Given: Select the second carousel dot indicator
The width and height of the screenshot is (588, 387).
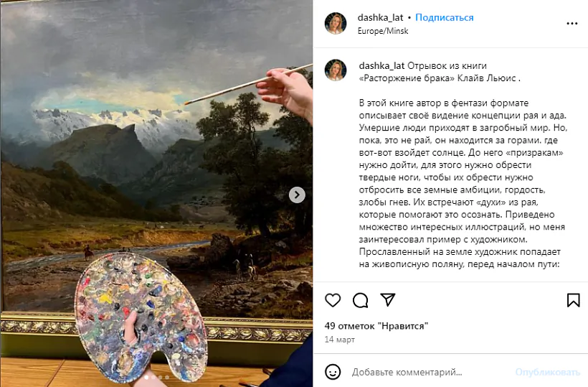Looking at the screenshot, I should [x=153, y=377].
